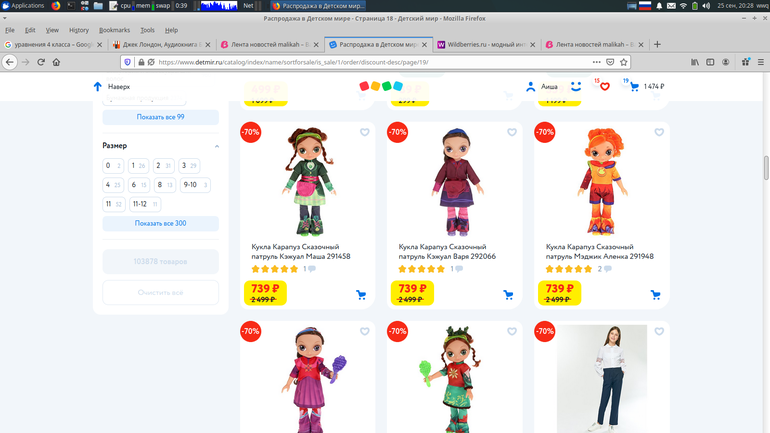This screenshot has height=433, width=770.
Task: Click the Detmir colorful logo
Action: [384, 86]
